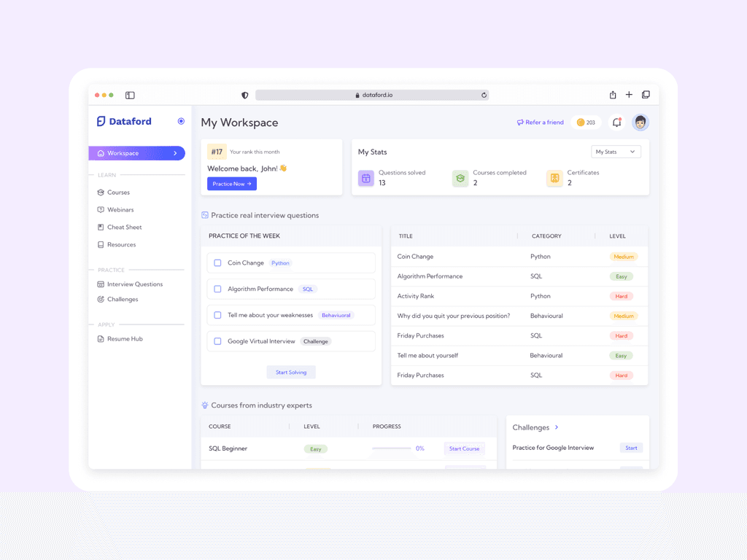Expand Challenges with its chevron arrow
This screenshot has height=560, width=747.
pos(557,427)
